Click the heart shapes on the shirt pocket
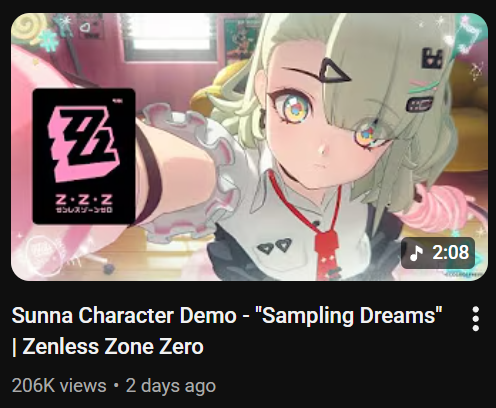 275,247
